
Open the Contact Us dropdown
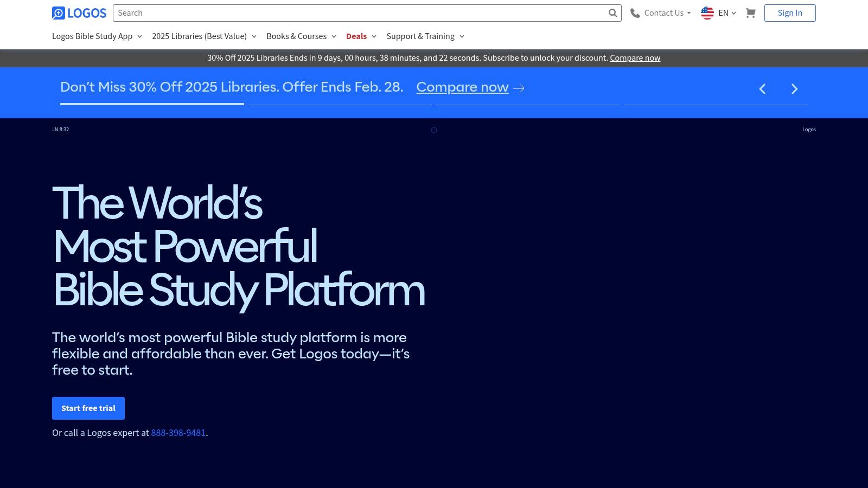660,13
